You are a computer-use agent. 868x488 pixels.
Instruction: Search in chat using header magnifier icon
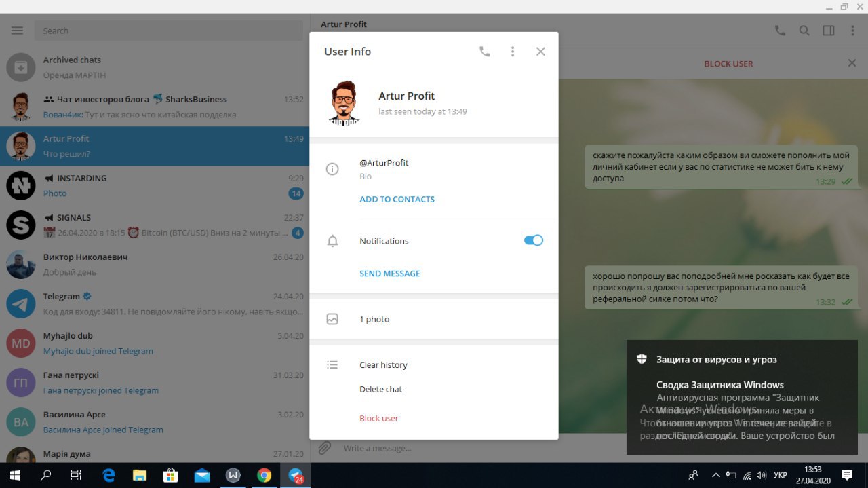(x=804, y=31)
